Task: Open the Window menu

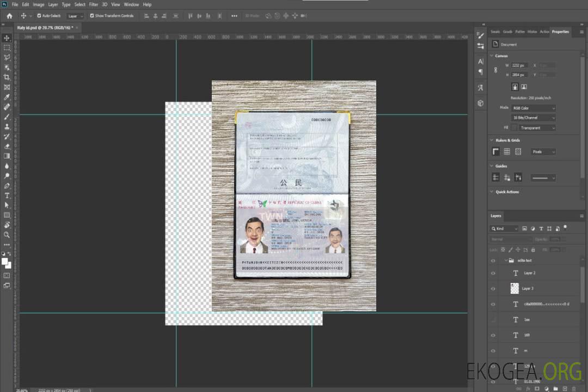Action: click(131, 4)
